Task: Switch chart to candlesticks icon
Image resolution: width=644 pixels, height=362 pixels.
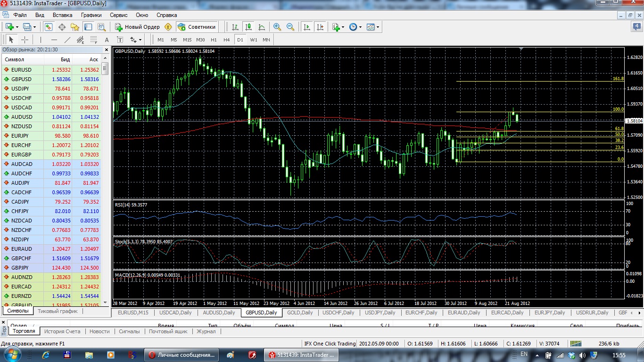Action: click(248, 27)
